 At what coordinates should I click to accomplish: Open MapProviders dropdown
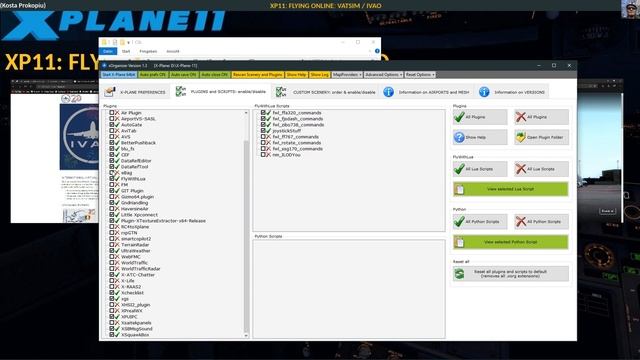click(347, 75)
